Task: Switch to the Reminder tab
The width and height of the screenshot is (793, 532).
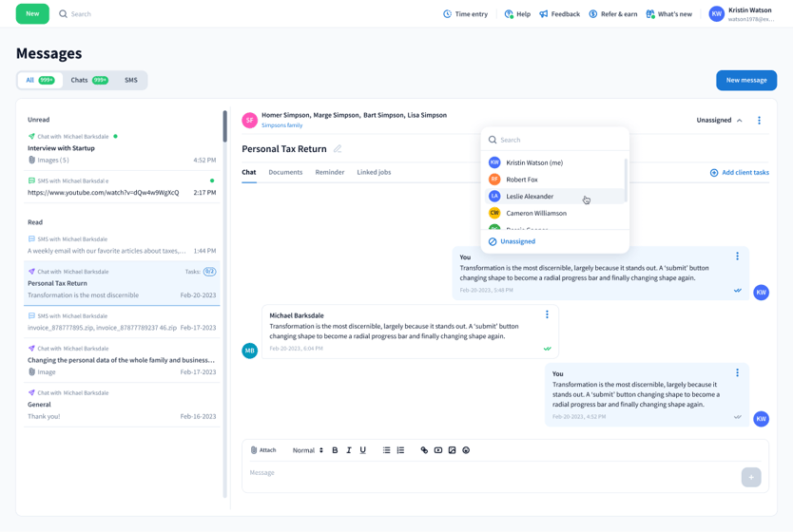Action: point(330,172)
